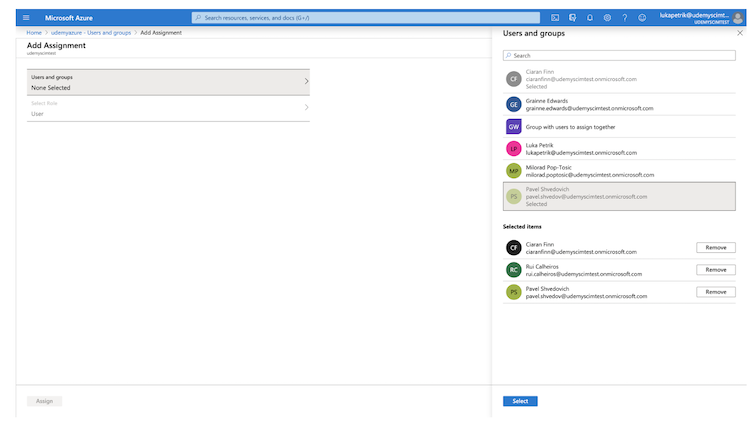This screenshot has width=750, height=433.
Task: Click the Users and groups search field
Action: (x=619, y=55)
